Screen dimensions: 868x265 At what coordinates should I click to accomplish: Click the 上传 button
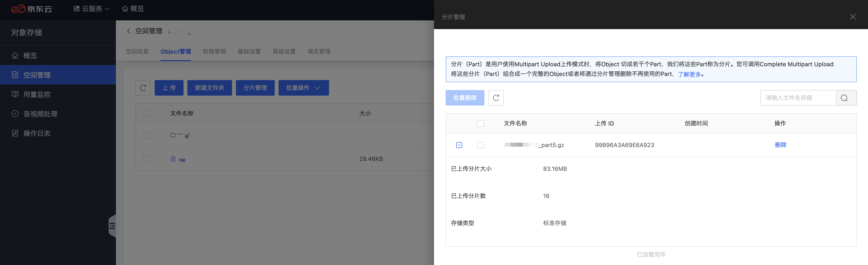tap(169, 88)
